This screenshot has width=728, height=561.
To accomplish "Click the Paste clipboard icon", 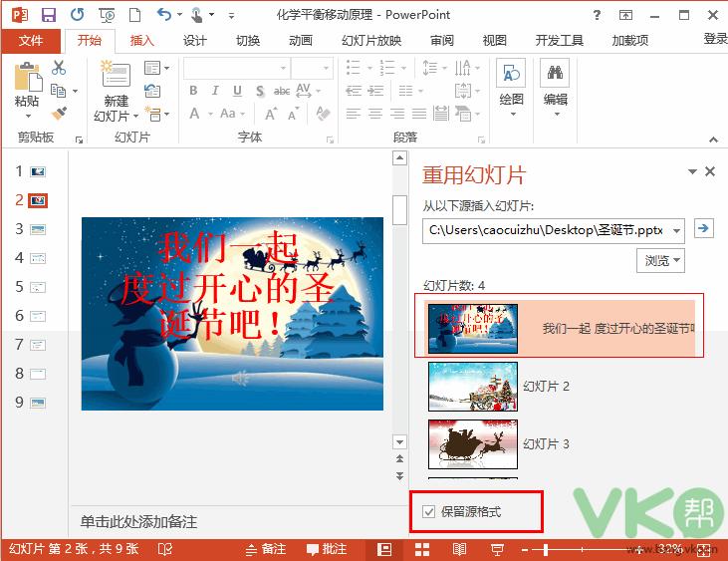I will click(28, 77).
